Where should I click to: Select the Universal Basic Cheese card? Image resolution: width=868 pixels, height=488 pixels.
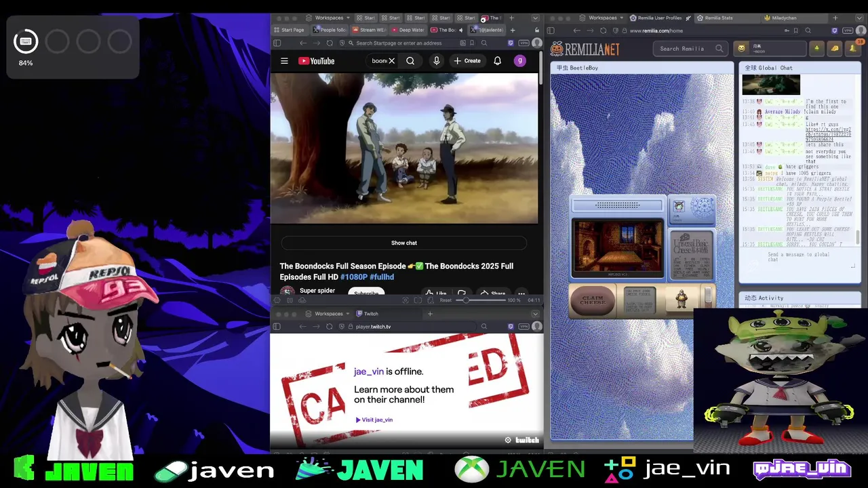coord(691,255)
